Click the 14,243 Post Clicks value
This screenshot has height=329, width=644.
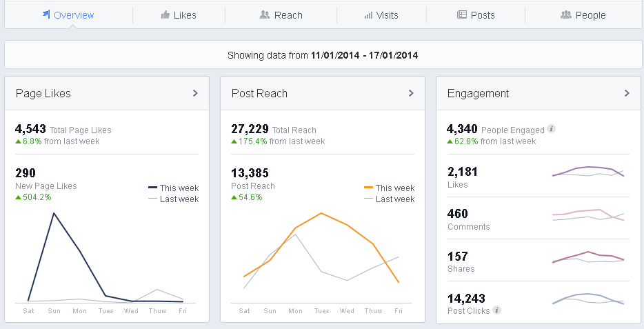tap(466, 298)
